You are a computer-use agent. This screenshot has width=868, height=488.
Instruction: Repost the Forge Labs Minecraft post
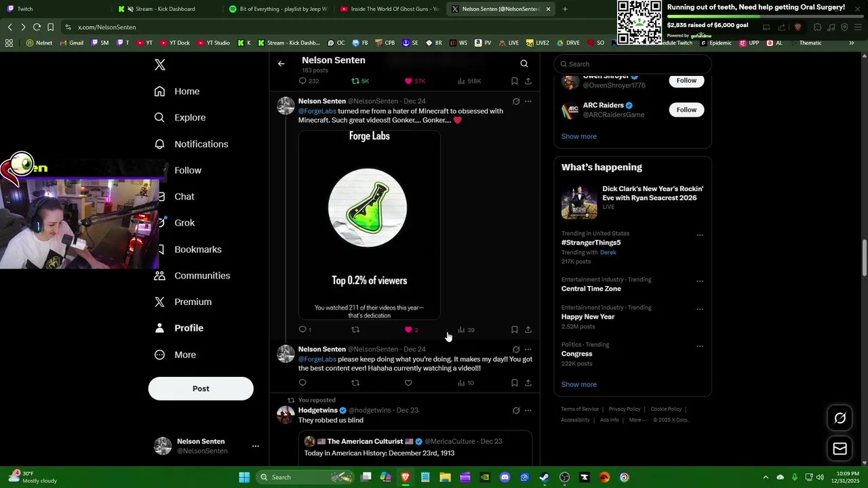355,329
